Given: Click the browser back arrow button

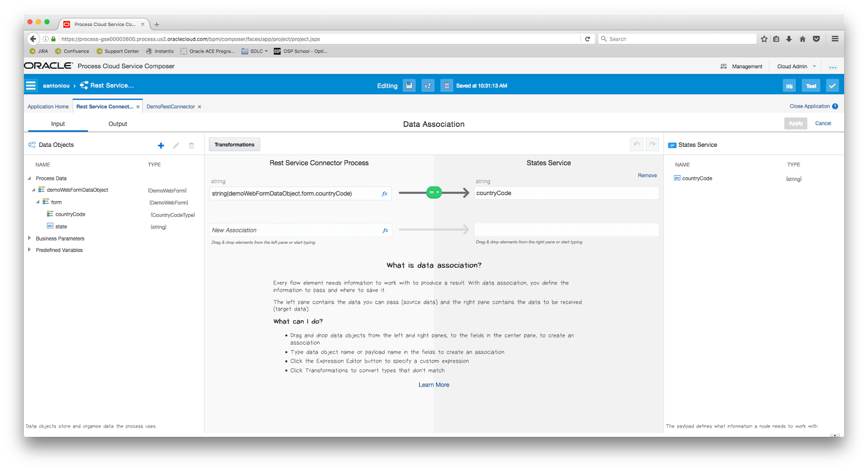Looking at the screenshot, I should click(x=33, y=39).
